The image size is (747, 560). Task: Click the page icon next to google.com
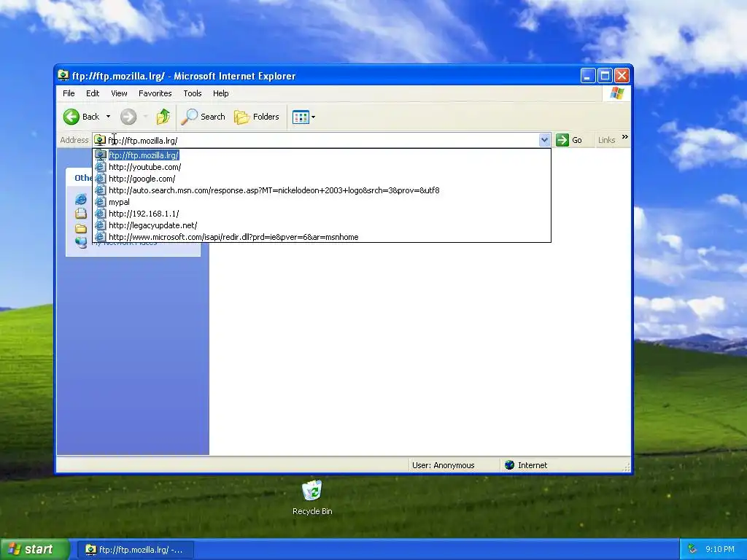click(100, 179)
